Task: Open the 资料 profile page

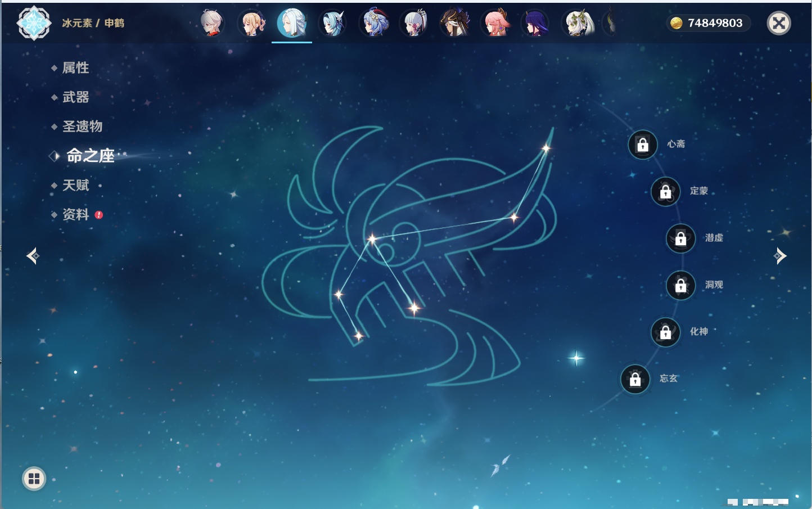Action: coord(75,214)
